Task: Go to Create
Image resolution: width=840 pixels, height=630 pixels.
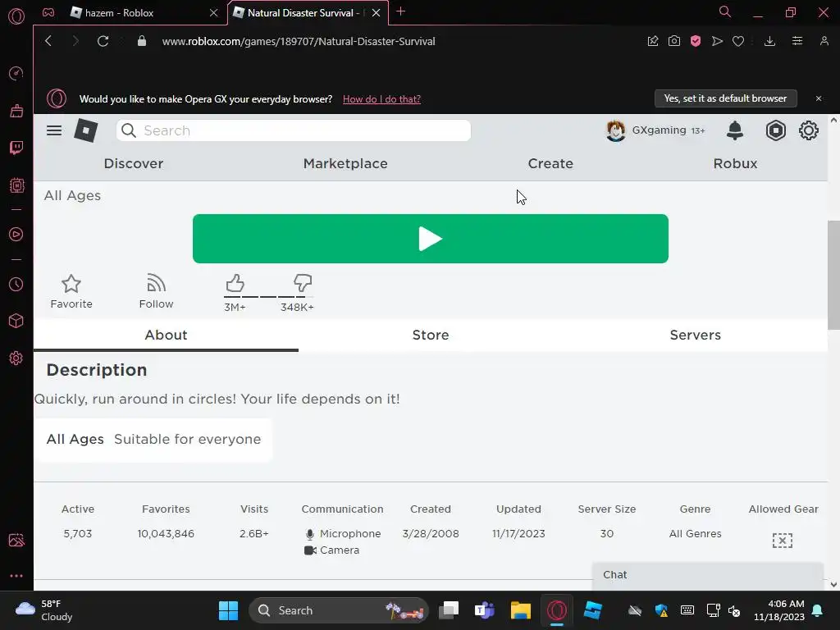Action: (x=550, y=163)
